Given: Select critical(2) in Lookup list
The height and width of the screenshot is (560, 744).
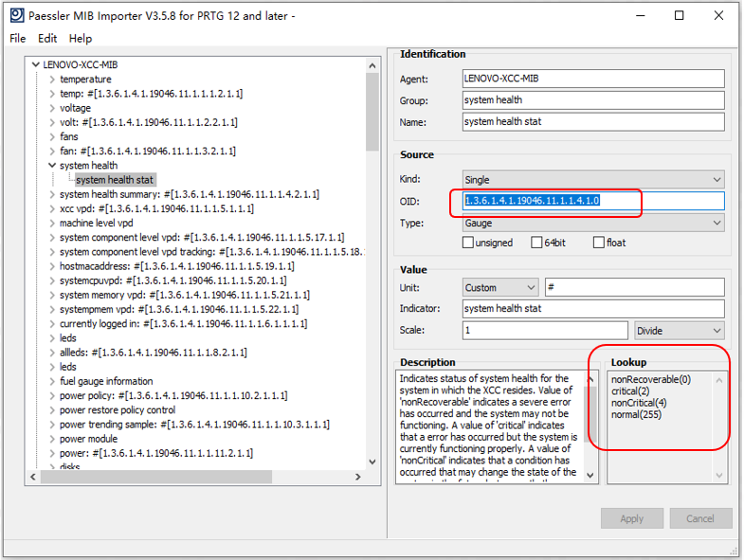Looking at the screenshot, I should 630,391.
